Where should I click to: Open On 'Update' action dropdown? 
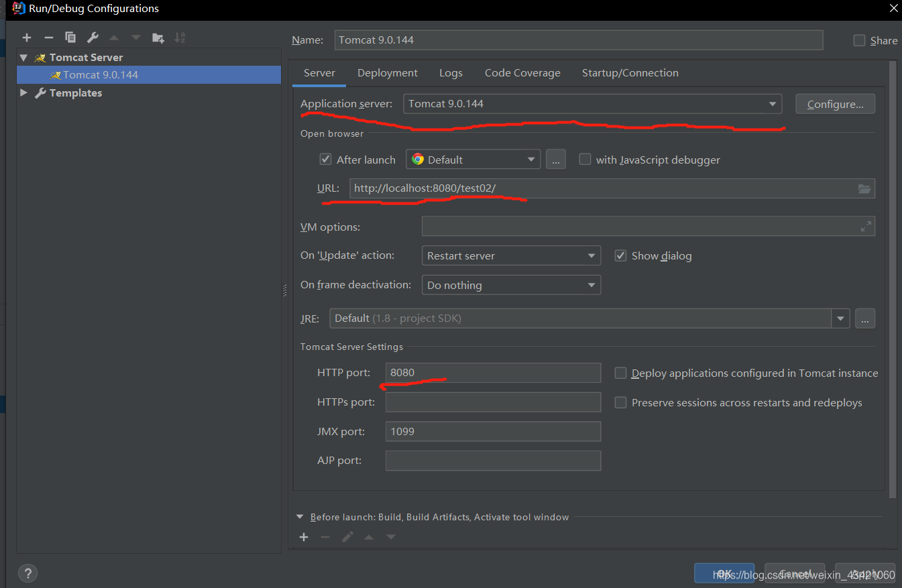click(x=511, y=255)
